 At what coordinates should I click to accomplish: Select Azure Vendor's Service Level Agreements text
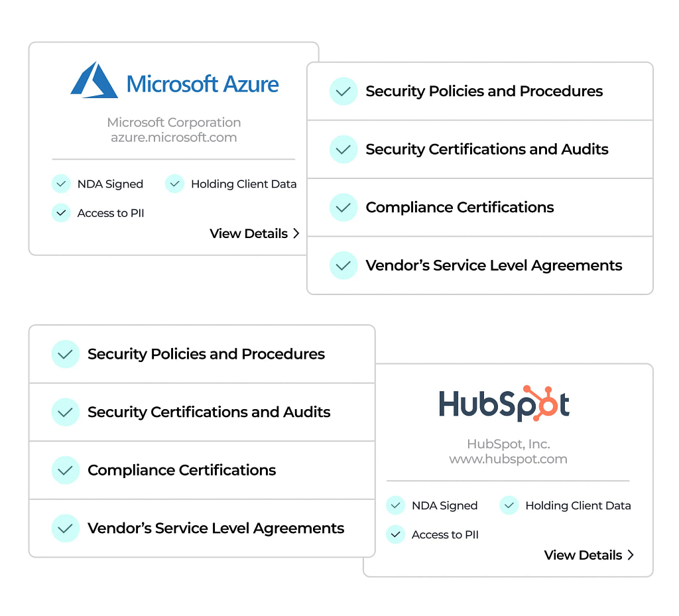493,266
